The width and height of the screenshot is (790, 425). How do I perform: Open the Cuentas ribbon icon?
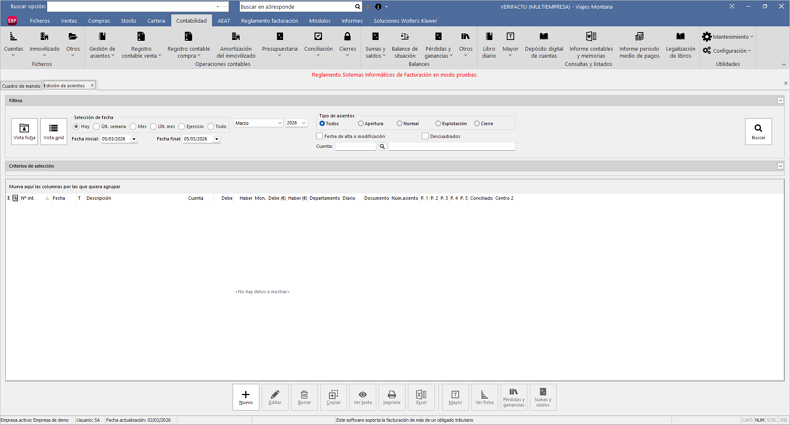pyautogui.click(x=13, y=43)
